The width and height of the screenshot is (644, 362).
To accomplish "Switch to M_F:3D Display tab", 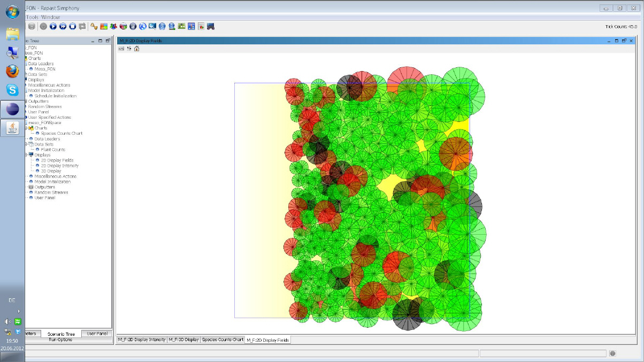I will (x=184, y=340).
